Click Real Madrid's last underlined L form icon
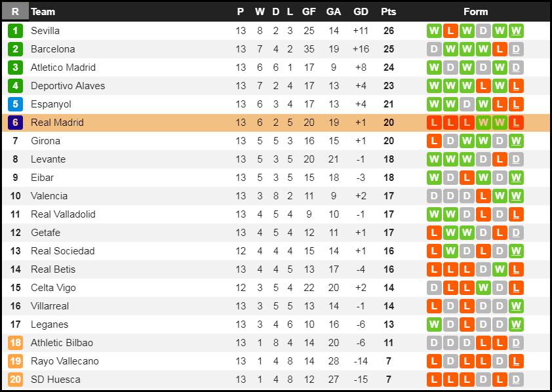552x392 pixels. pos(516,123)
